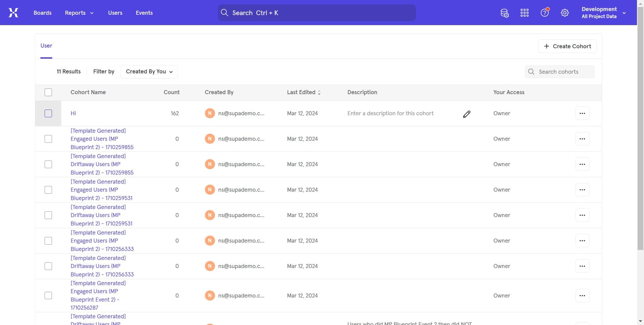Open the Users navigation menu item
This screenshot has height=325, width=644.
click(115, 13)
